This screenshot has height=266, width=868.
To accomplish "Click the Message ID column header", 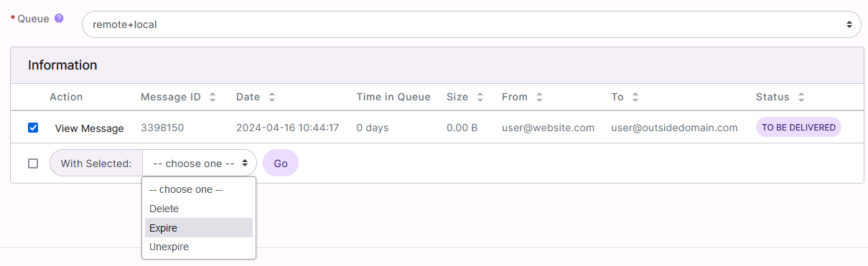I will [171, 97].
